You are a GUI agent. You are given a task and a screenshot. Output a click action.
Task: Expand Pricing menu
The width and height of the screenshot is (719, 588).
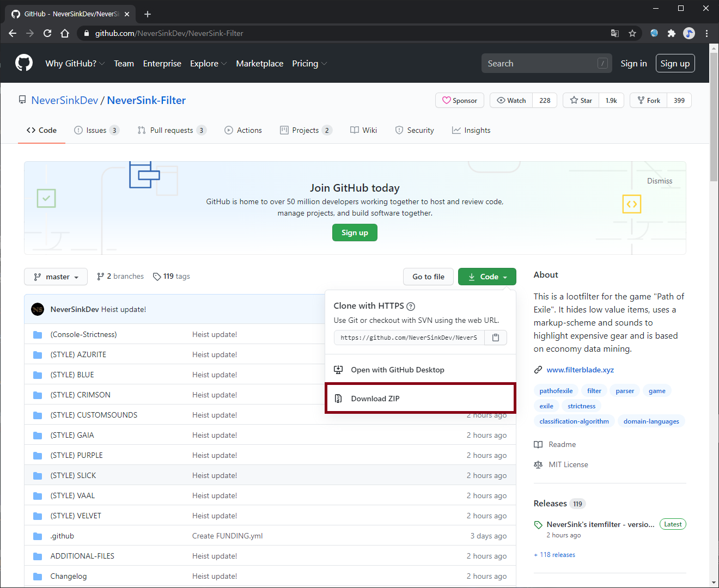click(309, 64)
